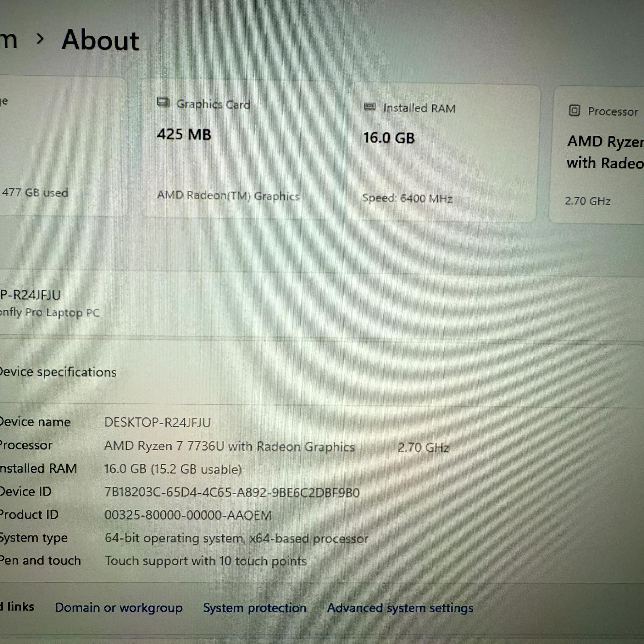
Task: Click the Graphics Card monitor icon
Action: point(163,102)
